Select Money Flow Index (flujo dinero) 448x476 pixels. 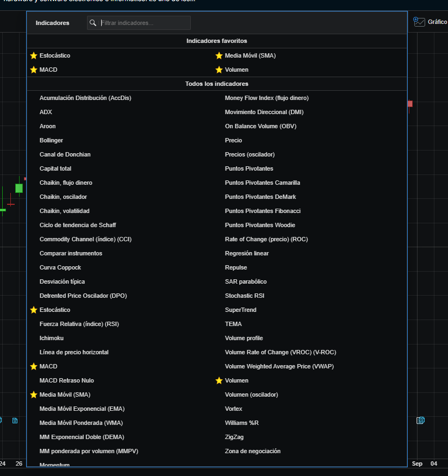coord(266,98)
